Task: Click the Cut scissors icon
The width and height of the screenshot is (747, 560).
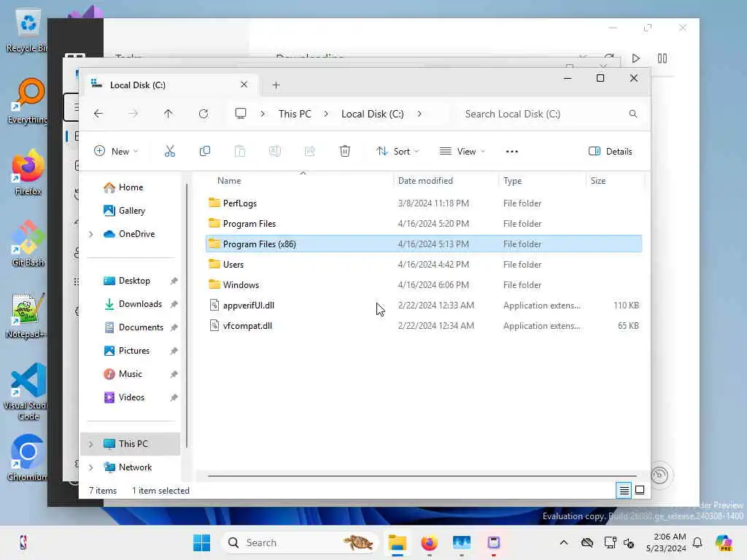Action: (x=169, y=152)
